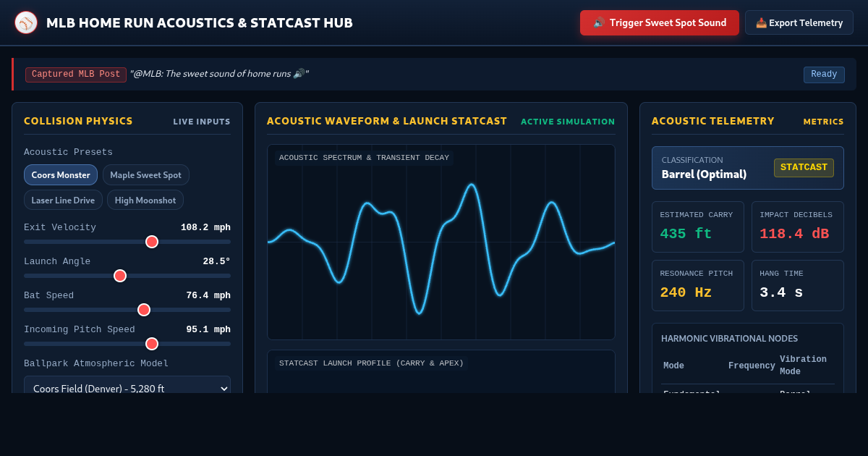Click the Incoming Pitch Speed slider handle
868x456 pixels.
152,344
